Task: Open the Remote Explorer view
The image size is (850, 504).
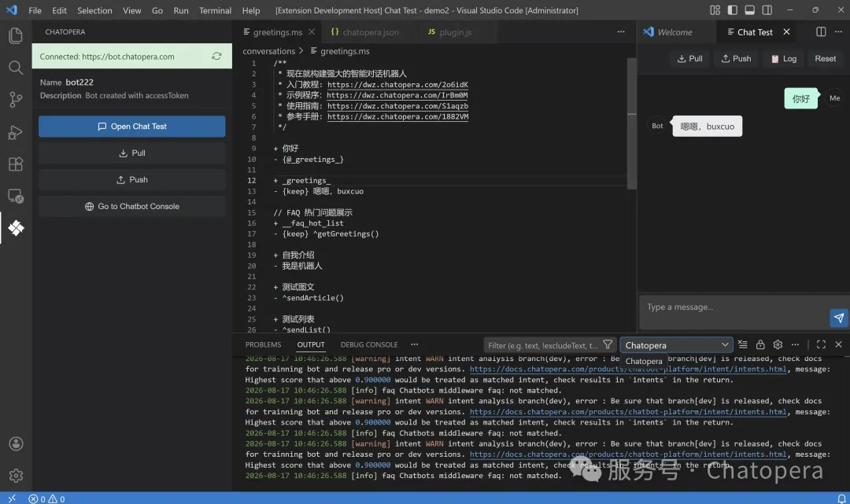Action: (16, 196)
